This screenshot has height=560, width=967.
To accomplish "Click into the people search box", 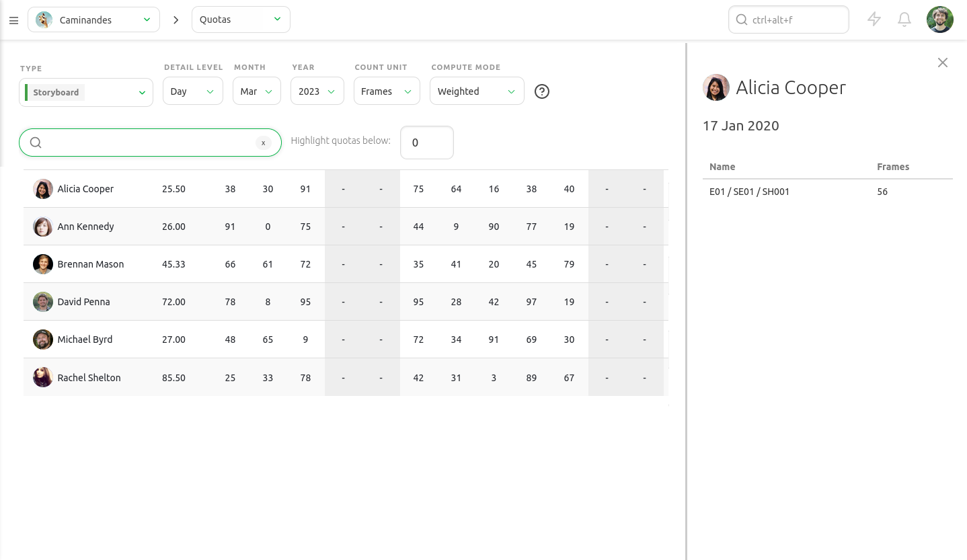I will pos(148,143).
